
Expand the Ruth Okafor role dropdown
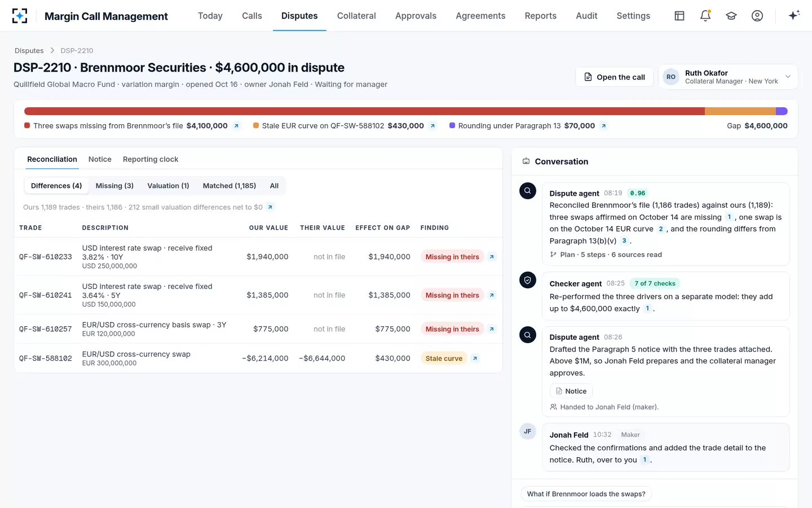[x=728, y=77]
